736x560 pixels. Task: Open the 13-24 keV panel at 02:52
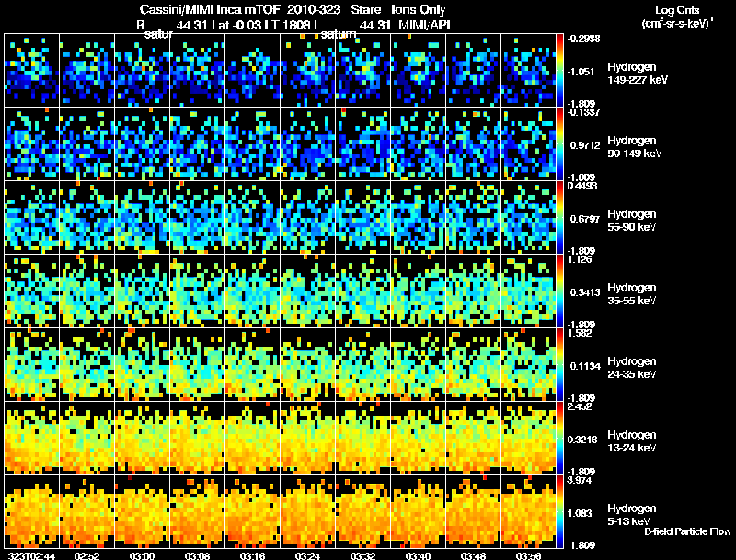tap(86, 439)
